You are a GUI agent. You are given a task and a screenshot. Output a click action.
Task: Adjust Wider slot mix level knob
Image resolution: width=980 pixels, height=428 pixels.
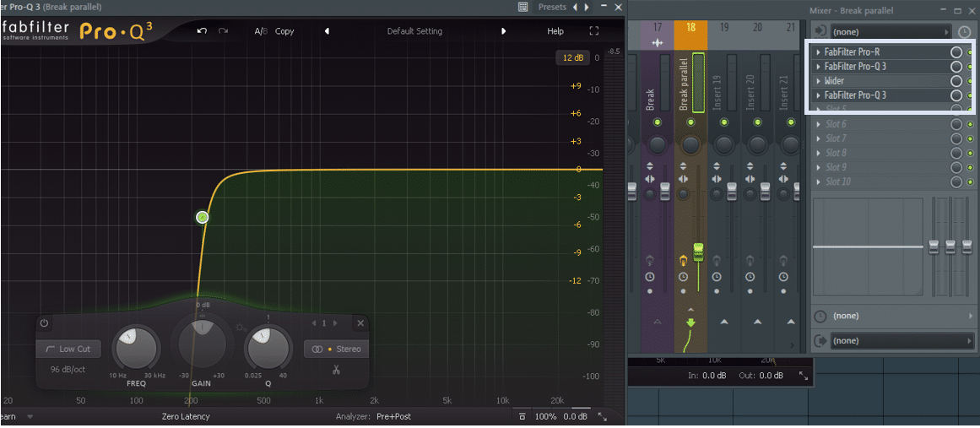coord(956,81)
